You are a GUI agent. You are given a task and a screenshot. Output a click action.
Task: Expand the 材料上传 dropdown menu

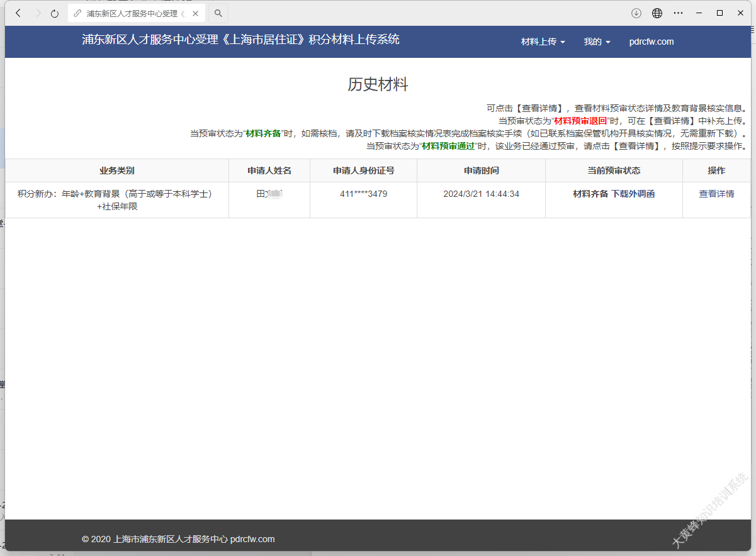tap(543, 42)
